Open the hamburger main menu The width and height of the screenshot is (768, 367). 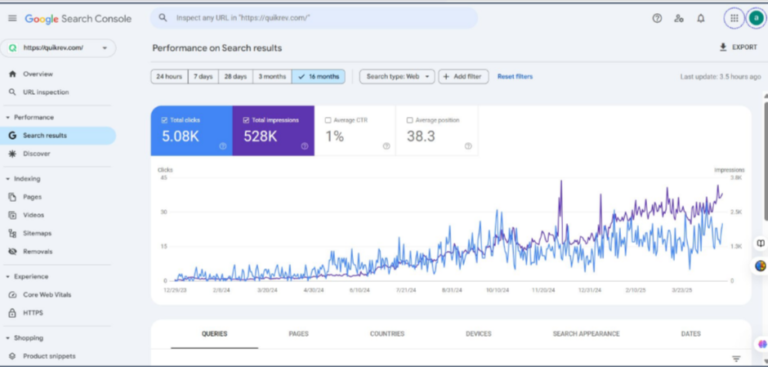[x=12, y=19]
